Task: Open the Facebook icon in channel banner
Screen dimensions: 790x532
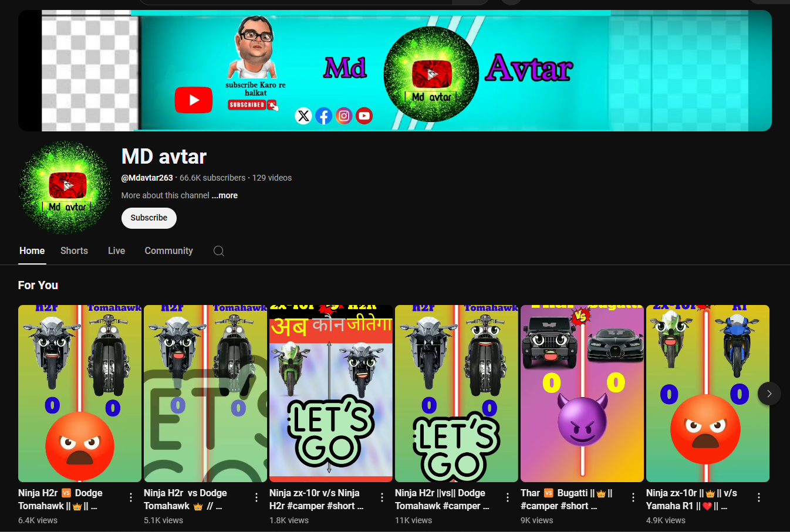Action: 323,116
